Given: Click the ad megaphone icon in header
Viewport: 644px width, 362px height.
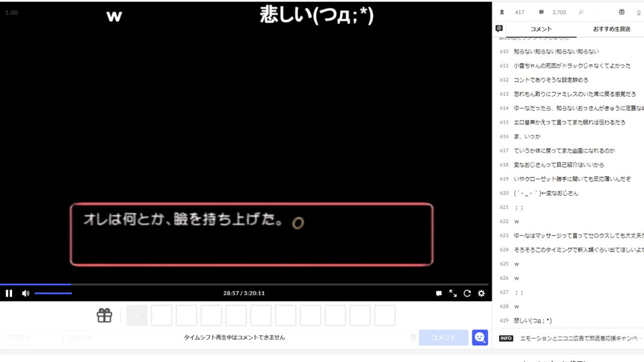Looking at the screenshot, I should point(581,12).
